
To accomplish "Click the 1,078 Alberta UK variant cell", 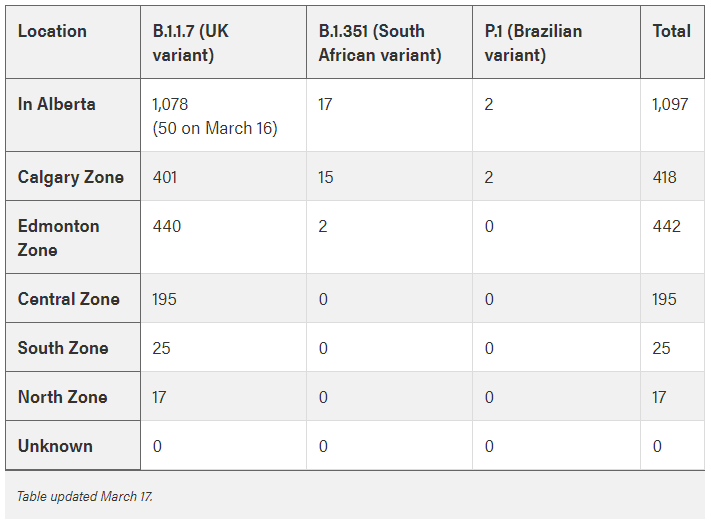I will click(170, 104).
